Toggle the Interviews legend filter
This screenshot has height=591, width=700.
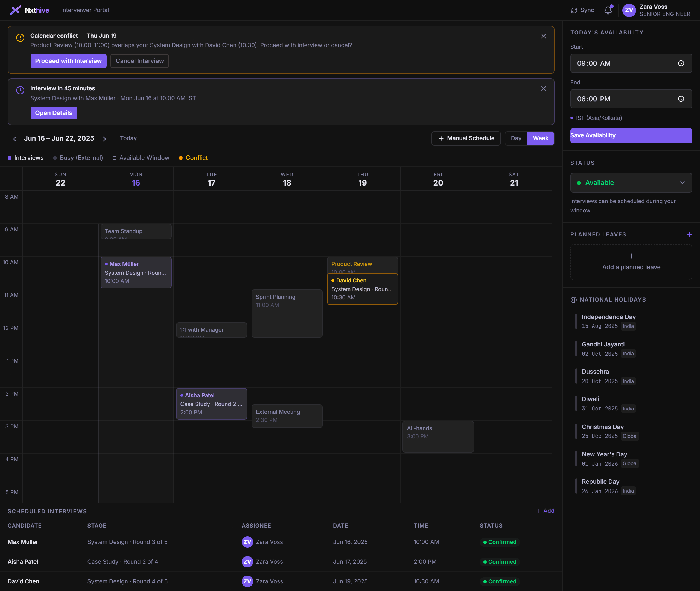pos(25,158)
